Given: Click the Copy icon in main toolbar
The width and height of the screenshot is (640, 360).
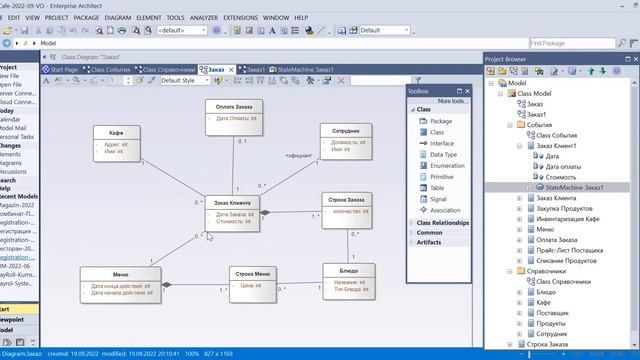Looking at the screenshot, I should [x=50, y=31].
